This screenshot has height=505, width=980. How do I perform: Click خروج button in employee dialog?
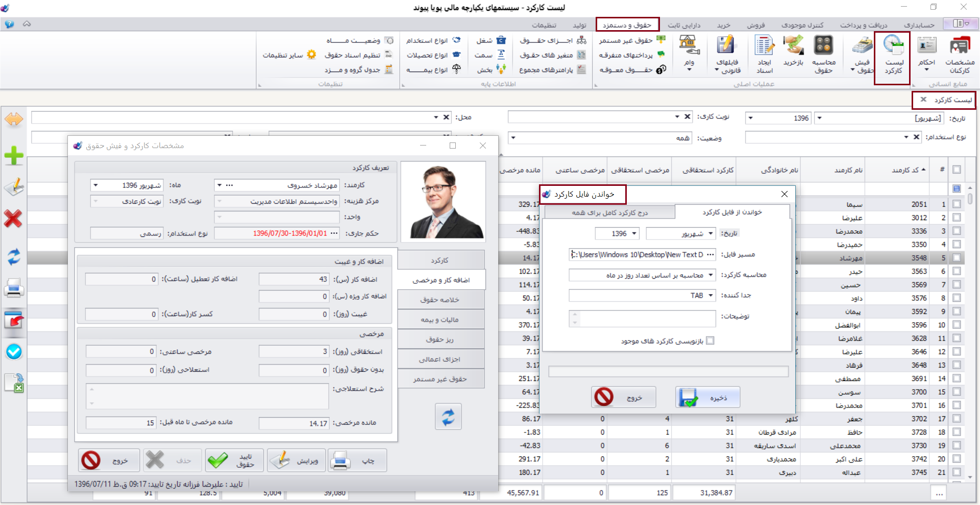[x=109, y=461]
